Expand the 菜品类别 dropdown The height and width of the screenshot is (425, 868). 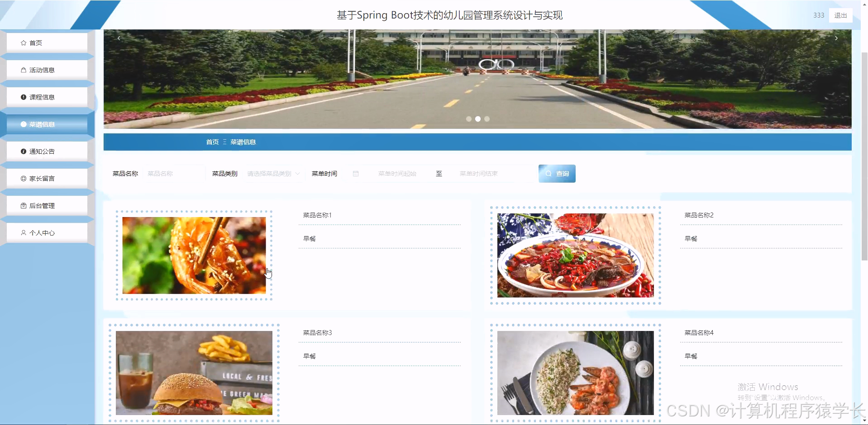[273, 174]
